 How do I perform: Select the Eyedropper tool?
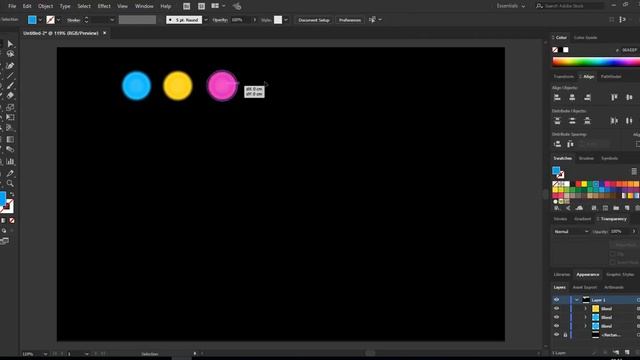click(10, 173)
